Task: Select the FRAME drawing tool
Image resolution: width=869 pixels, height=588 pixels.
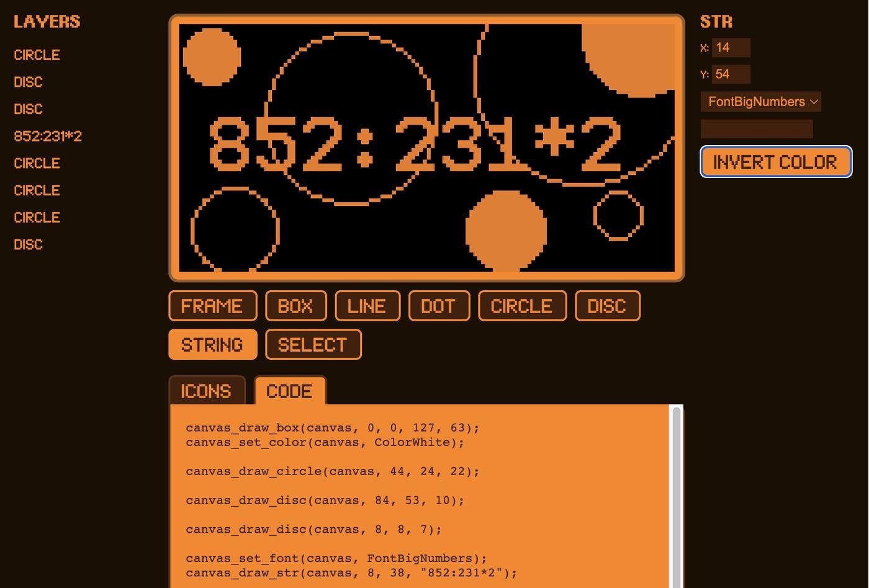Action: [x=212, y=306]
